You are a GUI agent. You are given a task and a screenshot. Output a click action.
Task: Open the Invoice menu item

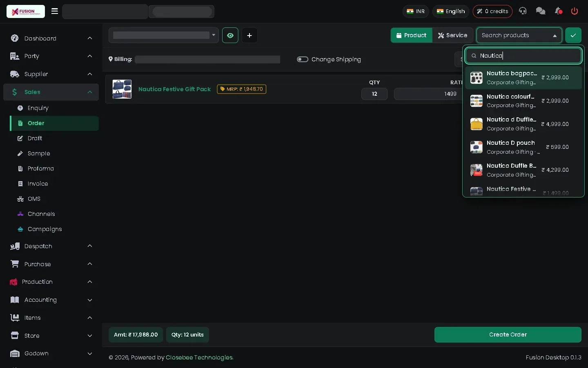pyautogui.click(x=54, y=184)
